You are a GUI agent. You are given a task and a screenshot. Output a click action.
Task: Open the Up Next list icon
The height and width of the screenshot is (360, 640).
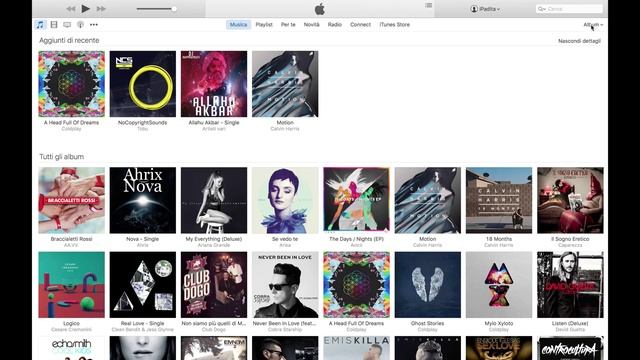tap(429, 5)
